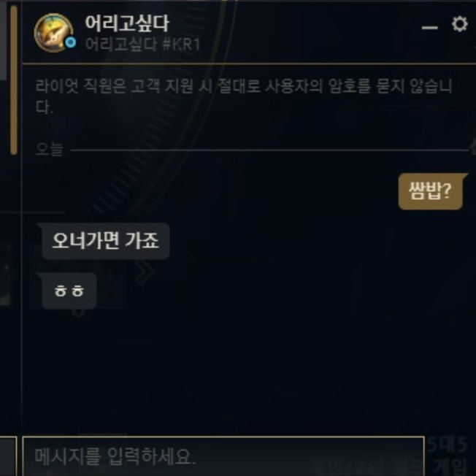Viewport: 476px width, 476px height.
Task: Click the box left of message input
Action: [x=8, y=456]
